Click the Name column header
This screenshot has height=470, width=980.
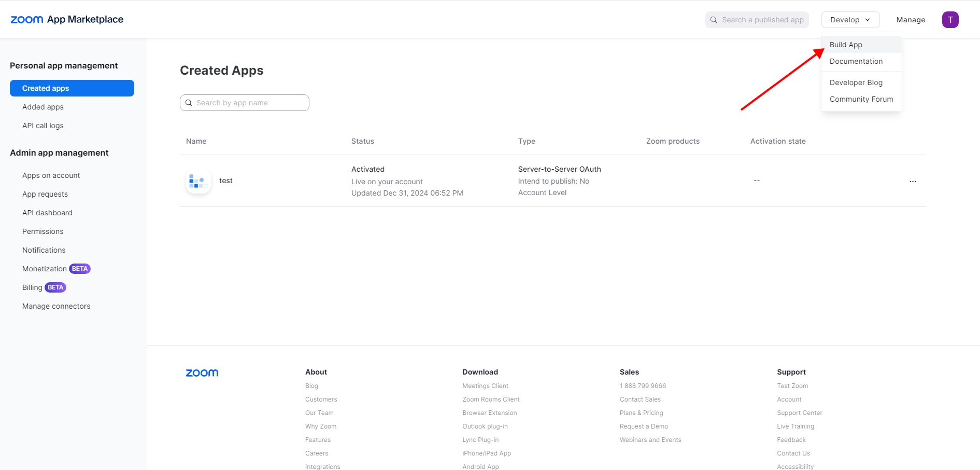click(x=196, y=141)
